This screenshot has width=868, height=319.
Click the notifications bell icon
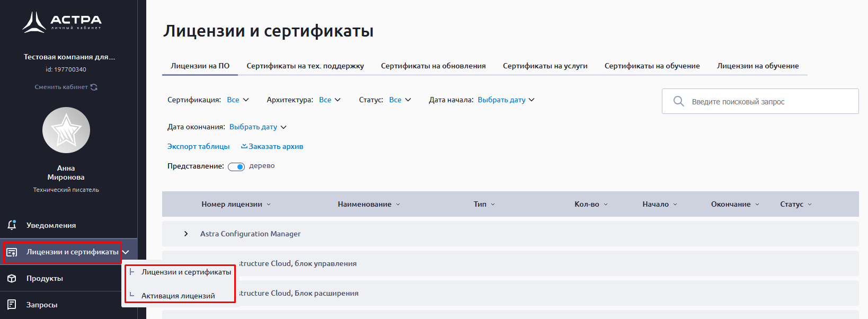(x=12, y=225)
